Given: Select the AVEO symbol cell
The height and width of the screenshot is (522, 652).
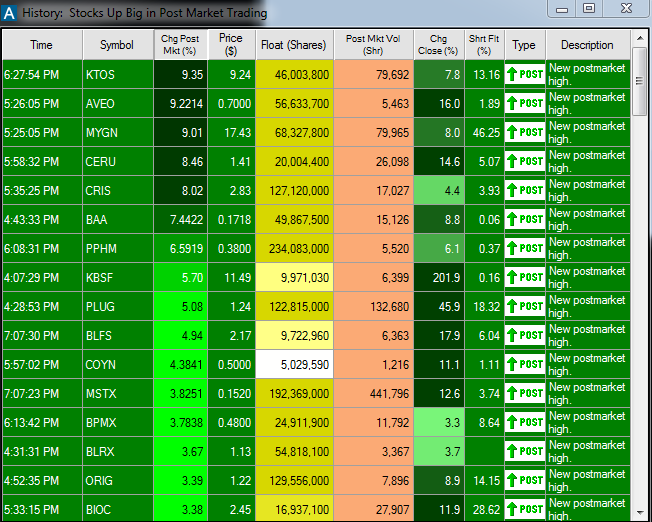Looking at the screenshot, I should (118, 104).
